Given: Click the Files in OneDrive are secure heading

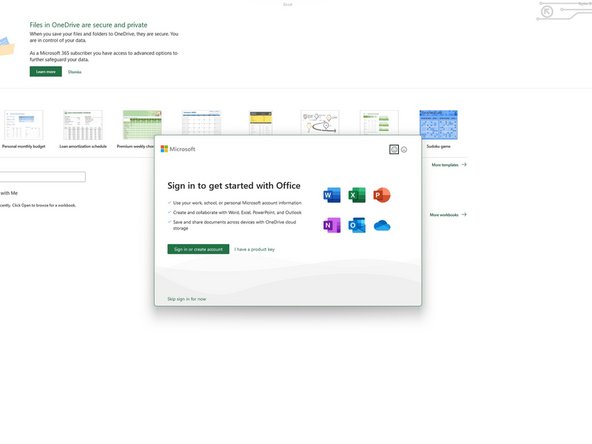Looking at the screenshot, I should click(88, 25).
